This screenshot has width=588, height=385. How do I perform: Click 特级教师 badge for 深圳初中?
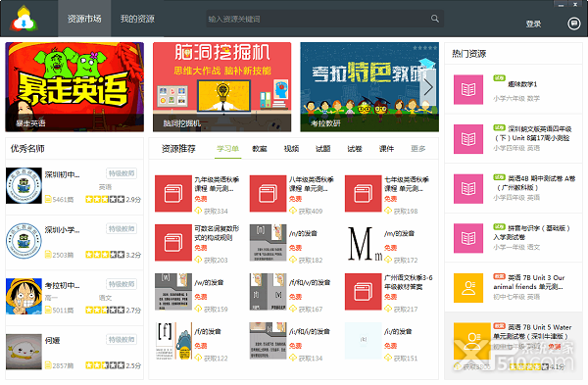click(122, 173)
